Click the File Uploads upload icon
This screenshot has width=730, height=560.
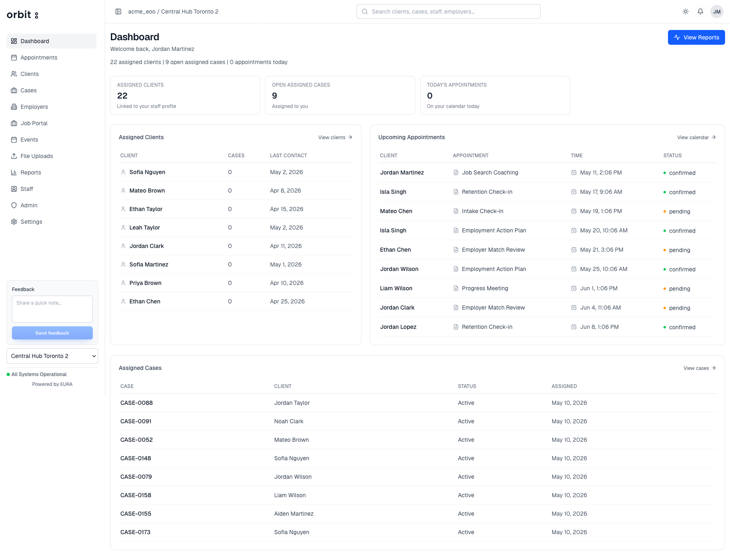tap(14, 156)
